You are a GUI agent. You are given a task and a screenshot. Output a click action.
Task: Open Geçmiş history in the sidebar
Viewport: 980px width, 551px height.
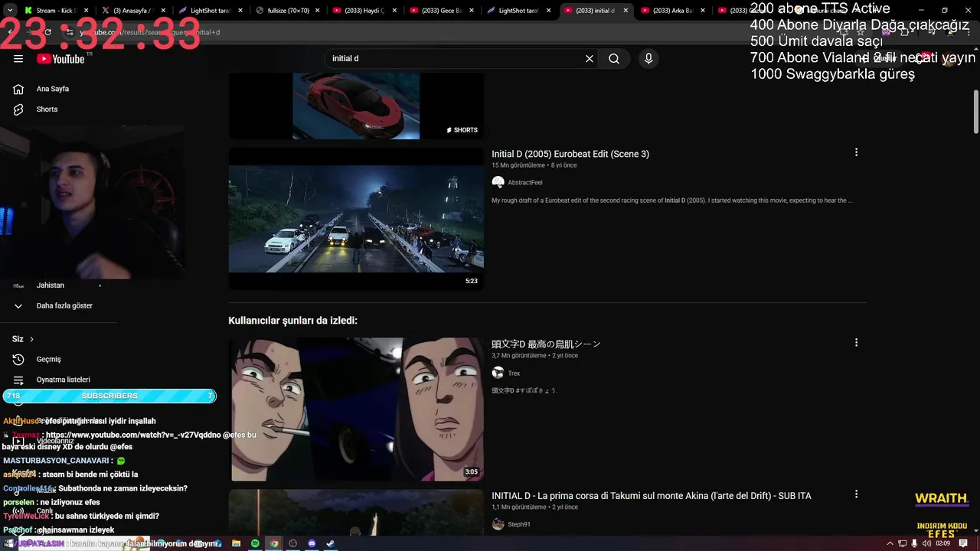pos(48,360)
